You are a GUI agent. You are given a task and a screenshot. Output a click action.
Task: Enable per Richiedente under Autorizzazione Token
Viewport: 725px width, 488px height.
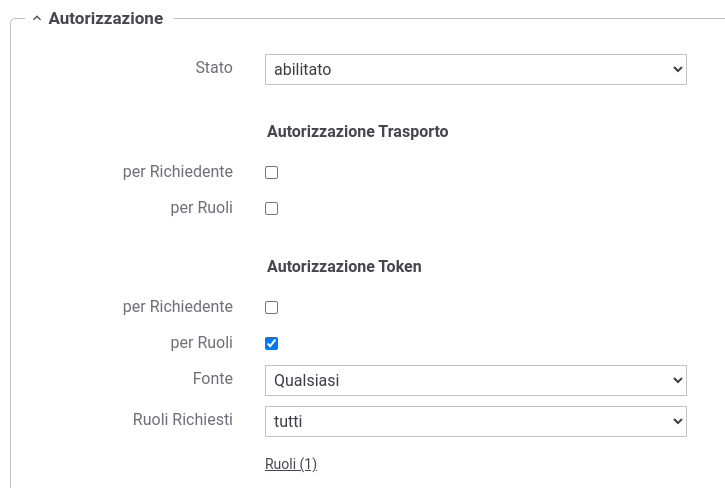tap(271, 308)
